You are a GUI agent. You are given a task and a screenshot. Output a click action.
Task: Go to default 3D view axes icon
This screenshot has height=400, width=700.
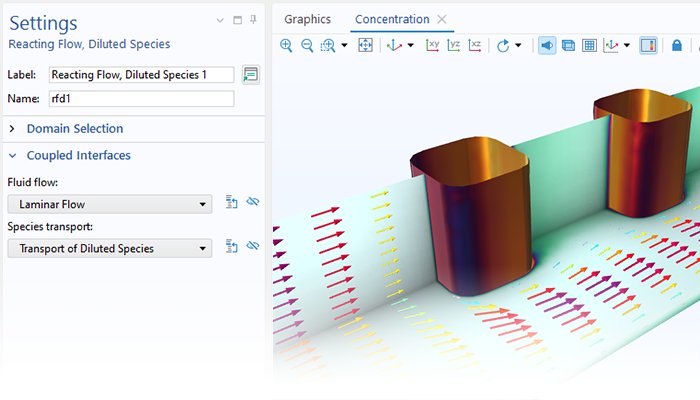tap(394, 45)
